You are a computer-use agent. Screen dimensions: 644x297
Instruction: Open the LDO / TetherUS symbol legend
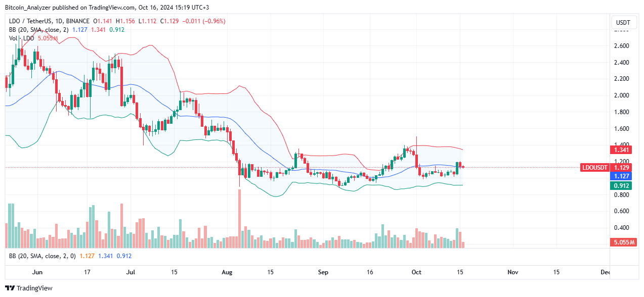pos(30,21)
